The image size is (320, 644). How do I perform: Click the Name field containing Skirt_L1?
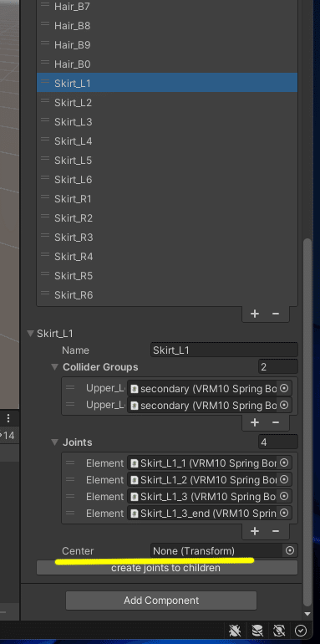click(x=224, y=350)
